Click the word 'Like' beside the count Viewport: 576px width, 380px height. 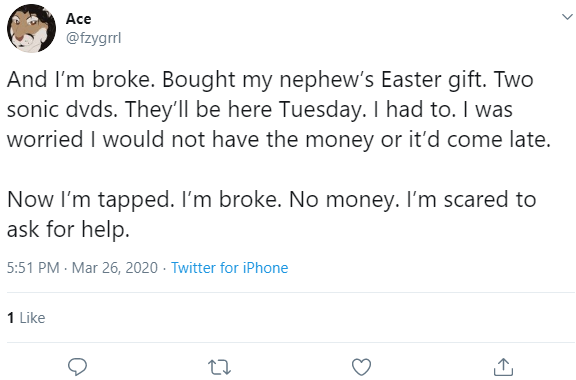pyautogui.click(x=32, y=318)
